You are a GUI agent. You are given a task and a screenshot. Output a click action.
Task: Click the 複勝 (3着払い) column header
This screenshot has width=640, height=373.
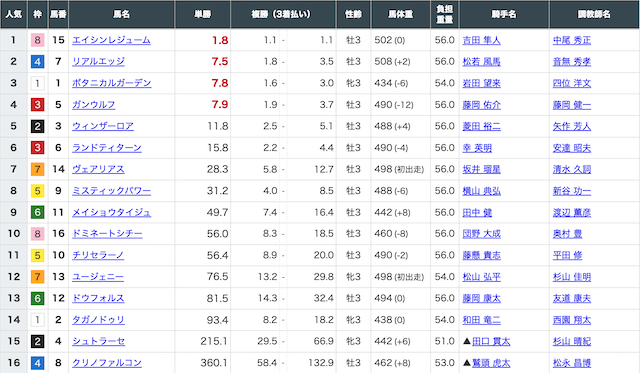[x=283, y=14]
